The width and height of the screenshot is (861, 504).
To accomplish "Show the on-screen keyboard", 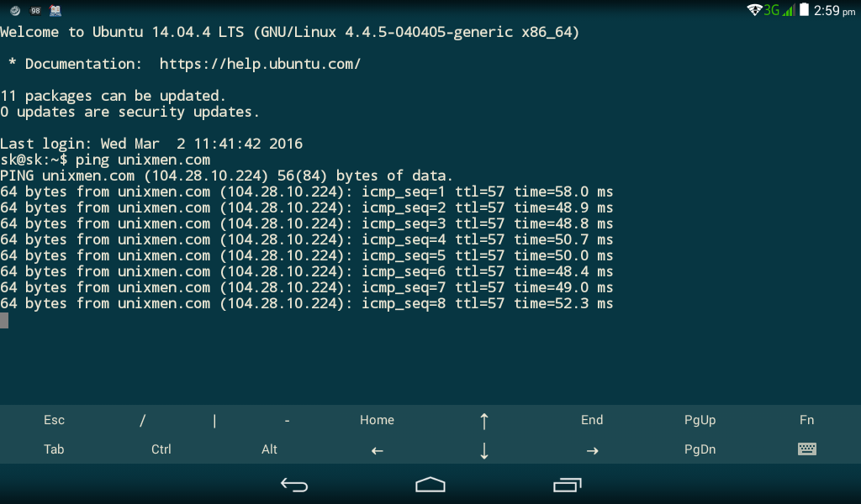I will point(806,449).
